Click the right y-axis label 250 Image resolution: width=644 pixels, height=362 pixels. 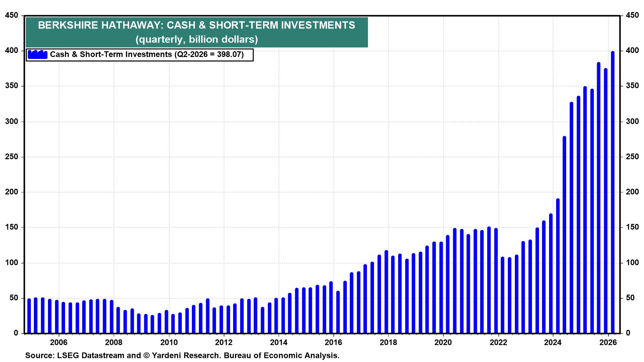(x=632, y=157)
